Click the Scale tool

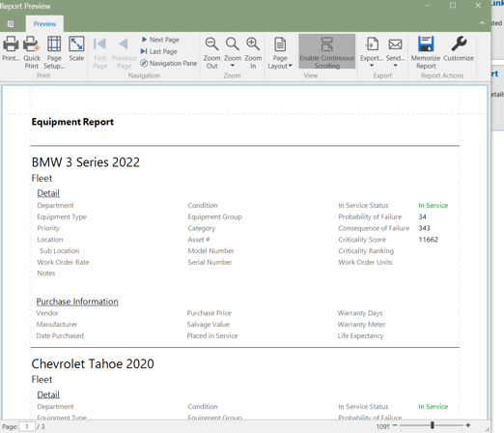(76, 48)
